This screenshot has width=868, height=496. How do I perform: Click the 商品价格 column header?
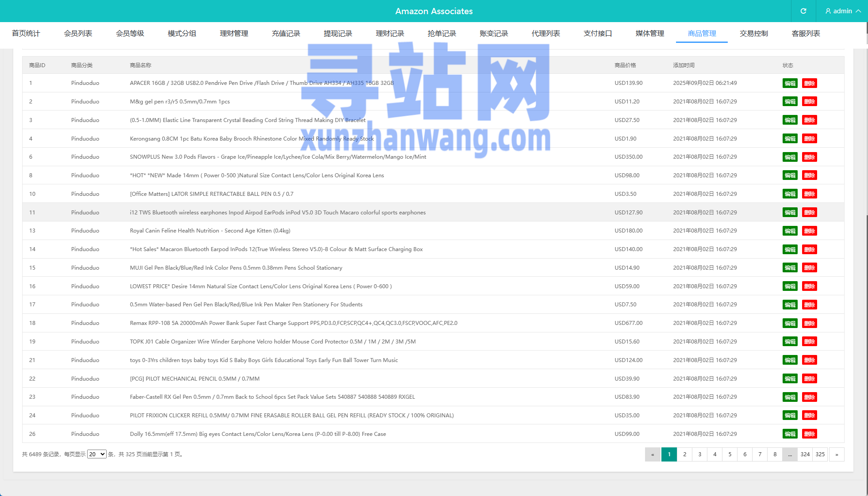point(625,65)
